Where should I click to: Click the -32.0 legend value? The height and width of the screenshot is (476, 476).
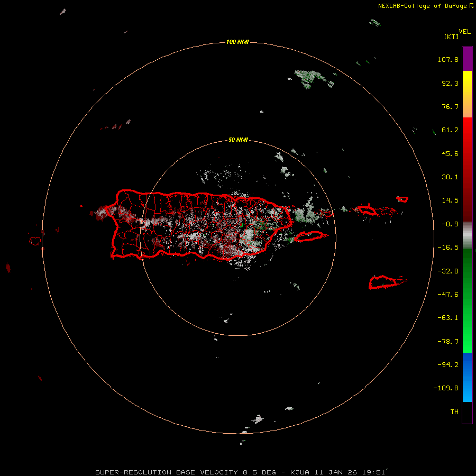click(448, 271)
